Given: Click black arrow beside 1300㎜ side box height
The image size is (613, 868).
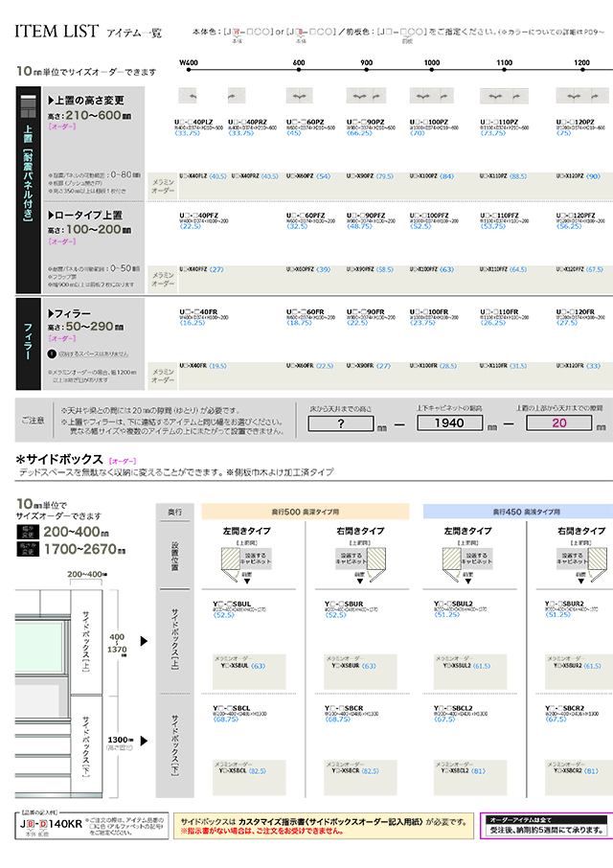Looking at the screenshot, I should (144, 740).
